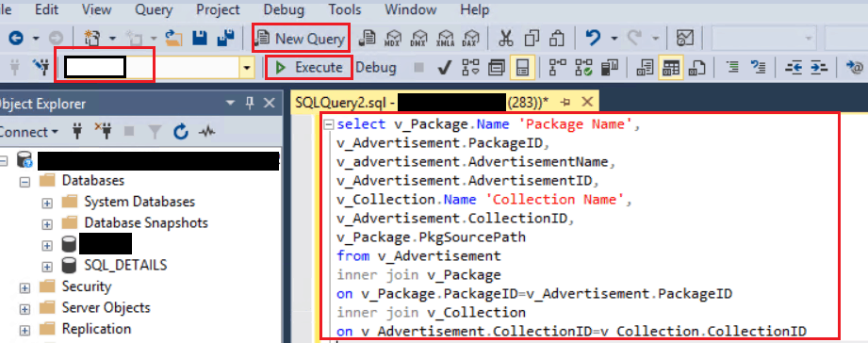Comment out the selected lines

[x=733, y=68]
